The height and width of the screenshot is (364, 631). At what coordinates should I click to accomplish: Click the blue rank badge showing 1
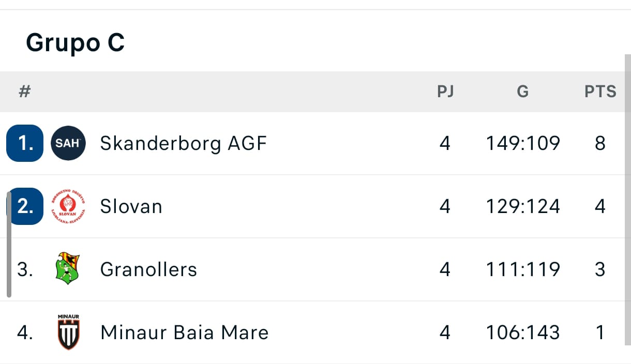pyautogui.click(x=24, y=143)
